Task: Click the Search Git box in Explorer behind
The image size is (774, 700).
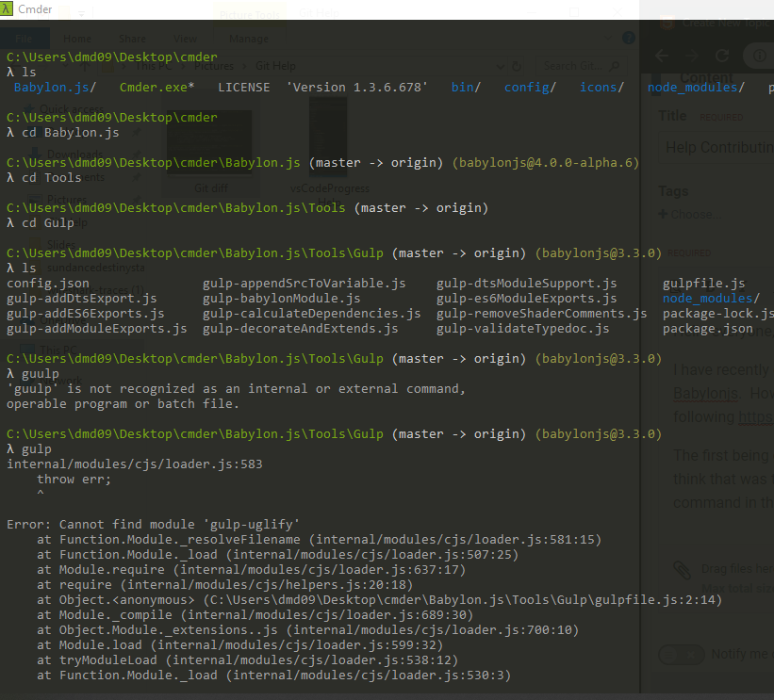Action: point(580,66)
